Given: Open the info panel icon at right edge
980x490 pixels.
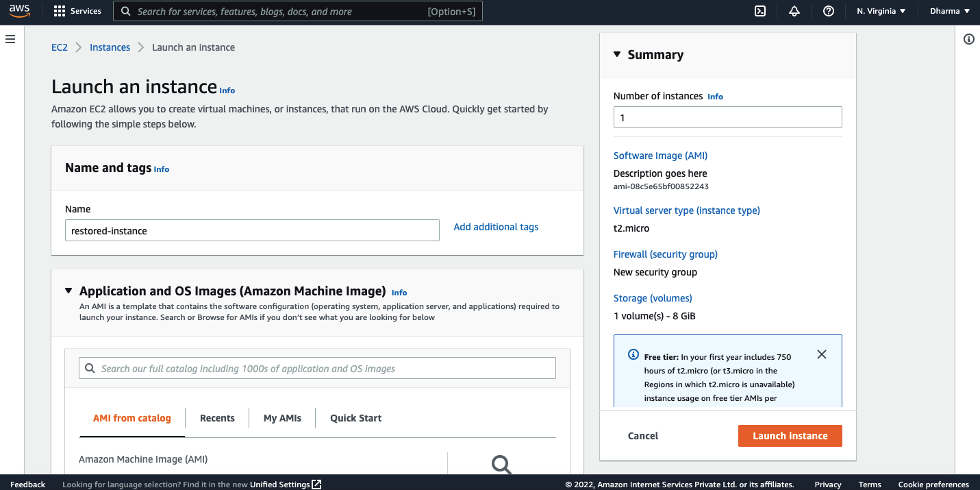Looking at the screenshot, I should (969, 39).
